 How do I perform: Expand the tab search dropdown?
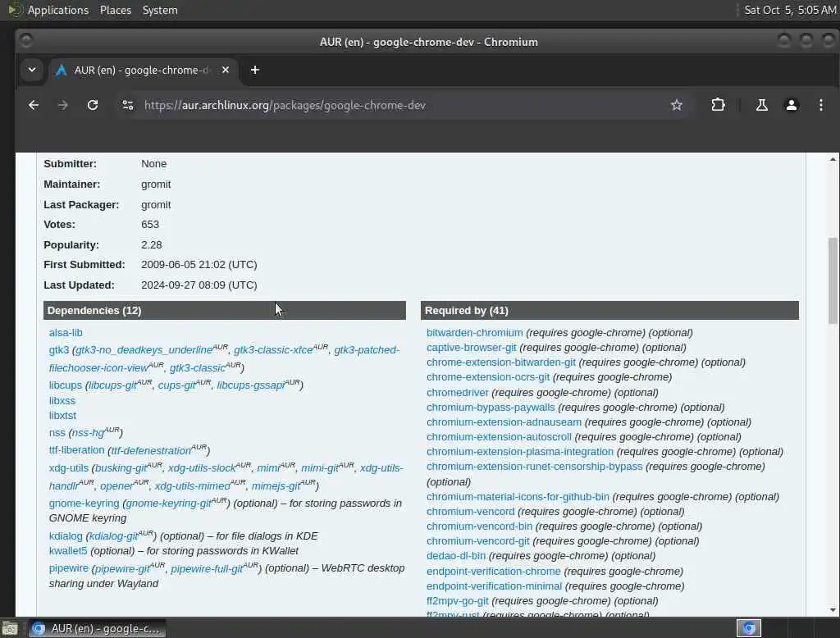[32, 71]
